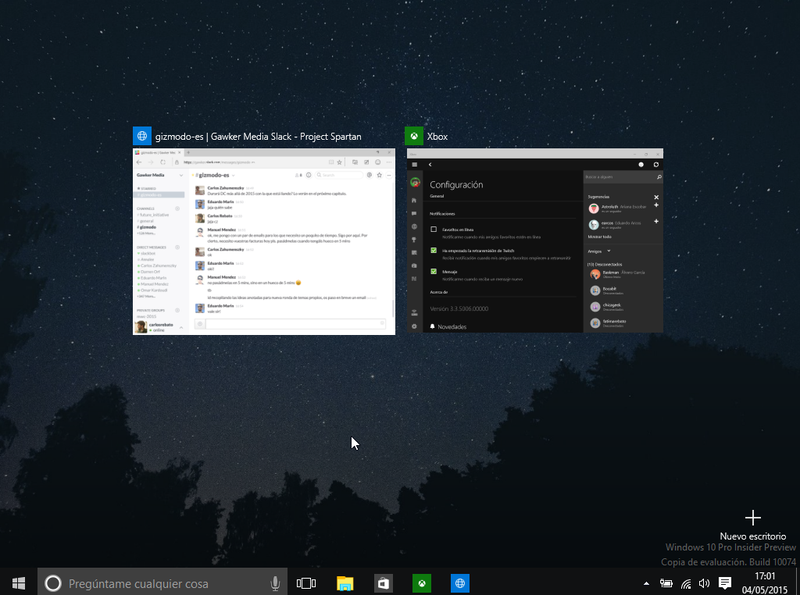The width and height of the screenshot is (800, 595).
Task: Add a new desktop with Nuevo escritorio
Action: pos(753,525)
